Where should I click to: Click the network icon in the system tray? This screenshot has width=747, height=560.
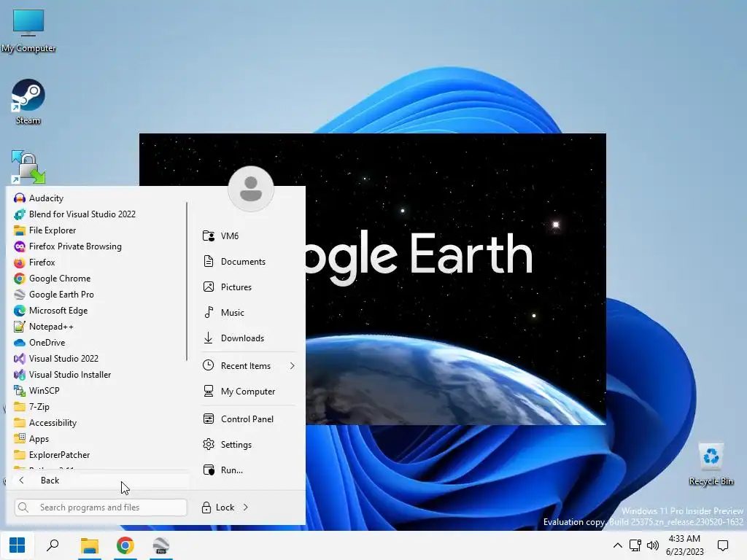click(x=635, y=545)
